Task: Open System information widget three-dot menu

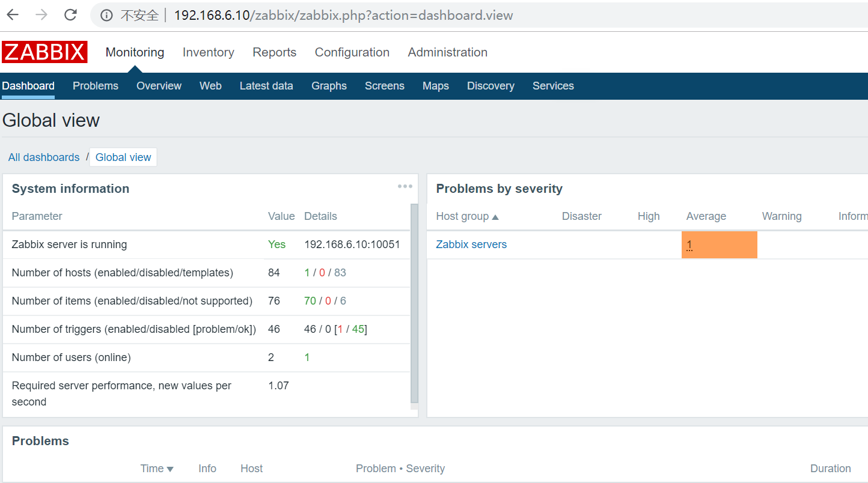Action: tap(405, 186)
